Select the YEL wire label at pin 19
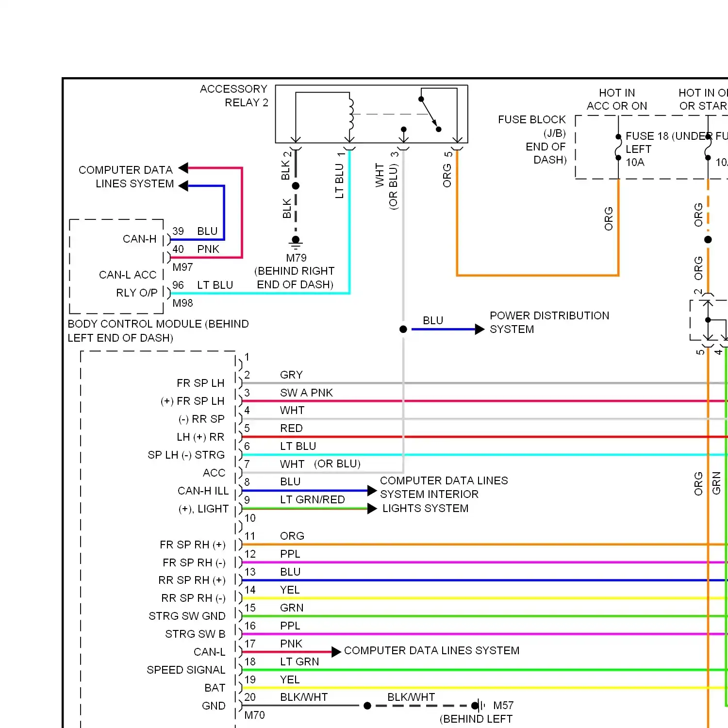 tap(290, 679)
